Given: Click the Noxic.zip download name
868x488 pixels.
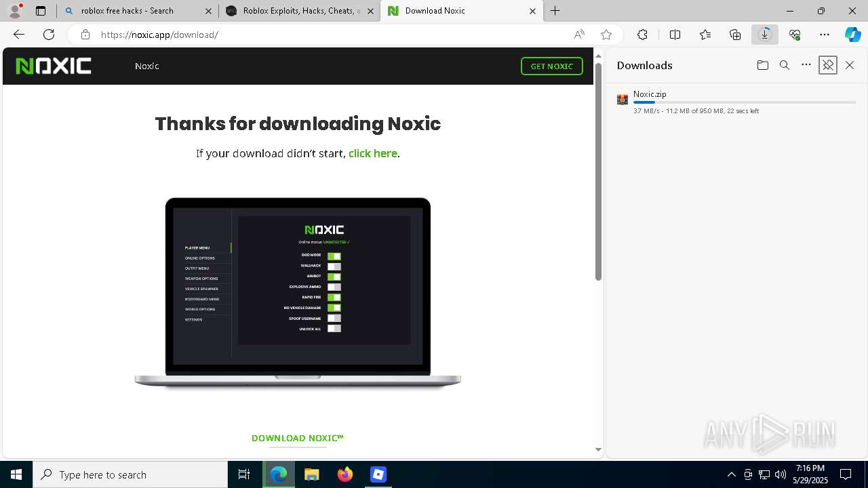Looking at the screenshot, I should click(x=650, y=94).
